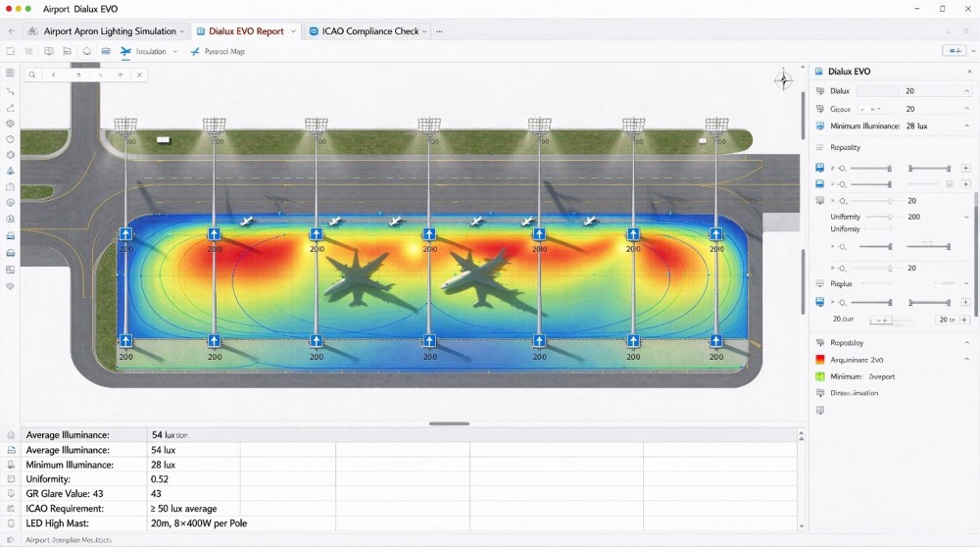Click the Minimum Illuminance monitor icon
This screenshot has height=547, width=980.
pos(820,125)
